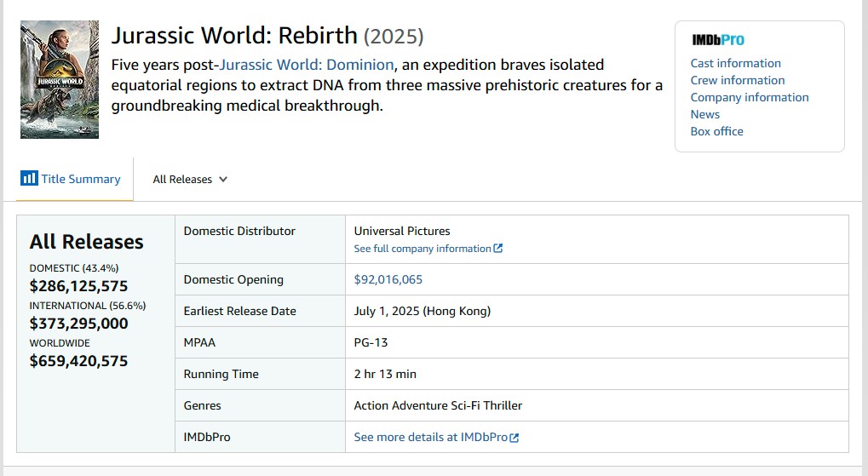Viewport: 868px width, 476px height.
Task: Open Company information link
Action: point(749,97)
